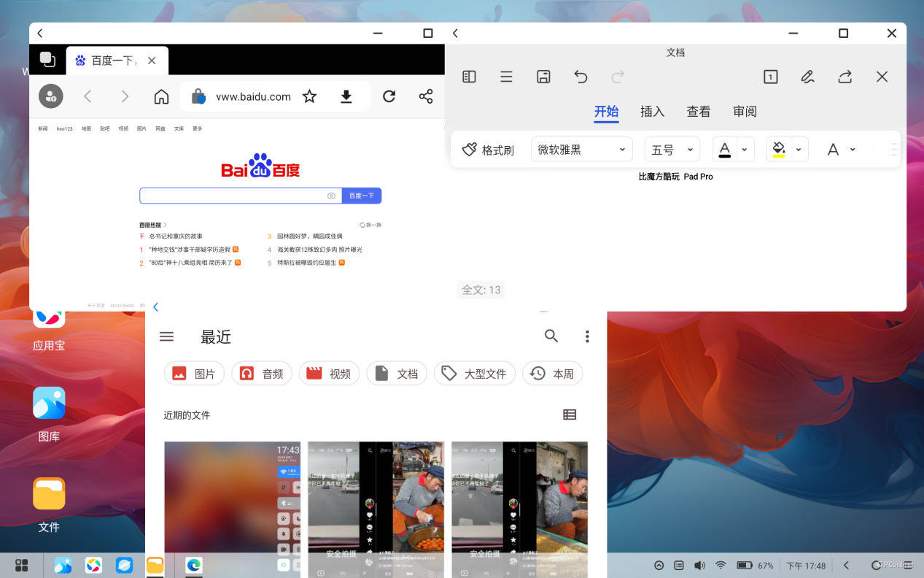Share the current Baidu page

tap(426, 96)
